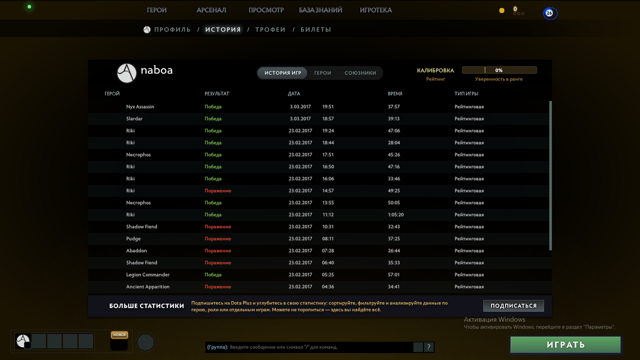Viewport: 640px width, 360px height.
Task: Switch to the ТРОФЕИ section
Action: click(270, 29)
